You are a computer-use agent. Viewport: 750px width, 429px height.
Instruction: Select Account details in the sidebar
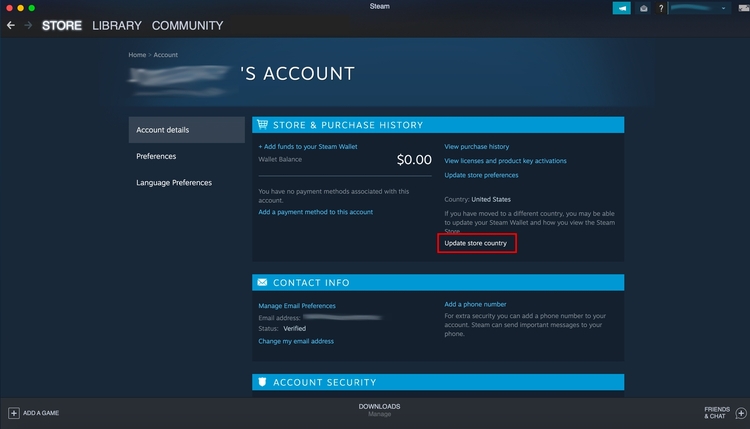point(187,130)
